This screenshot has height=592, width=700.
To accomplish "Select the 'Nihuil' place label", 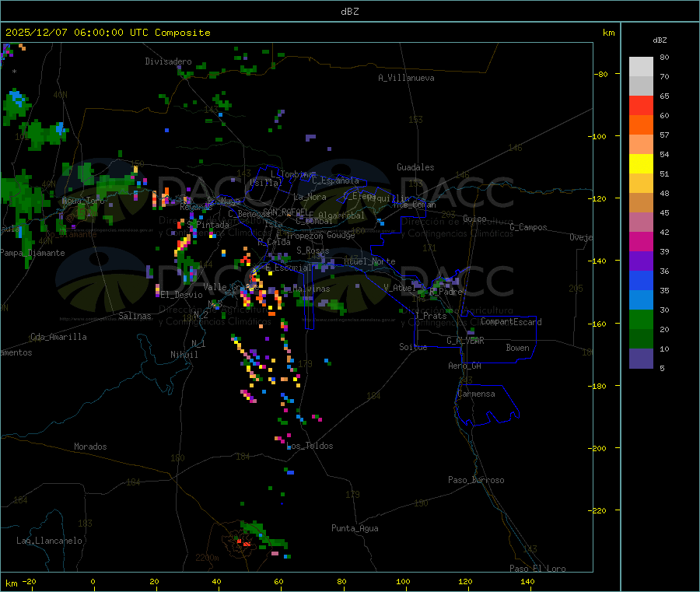I will pos(184,355).
